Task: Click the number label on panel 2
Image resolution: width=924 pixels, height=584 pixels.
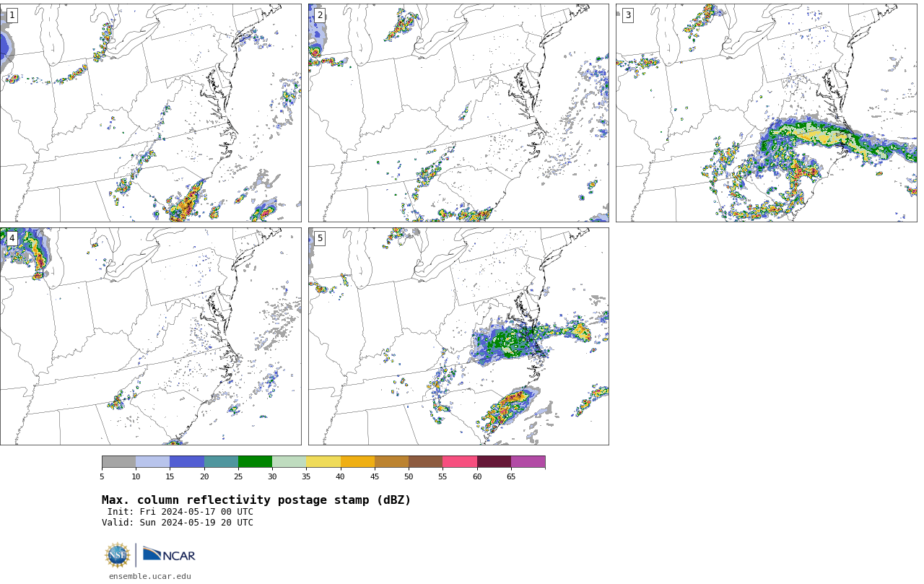Action: (320, 15)
